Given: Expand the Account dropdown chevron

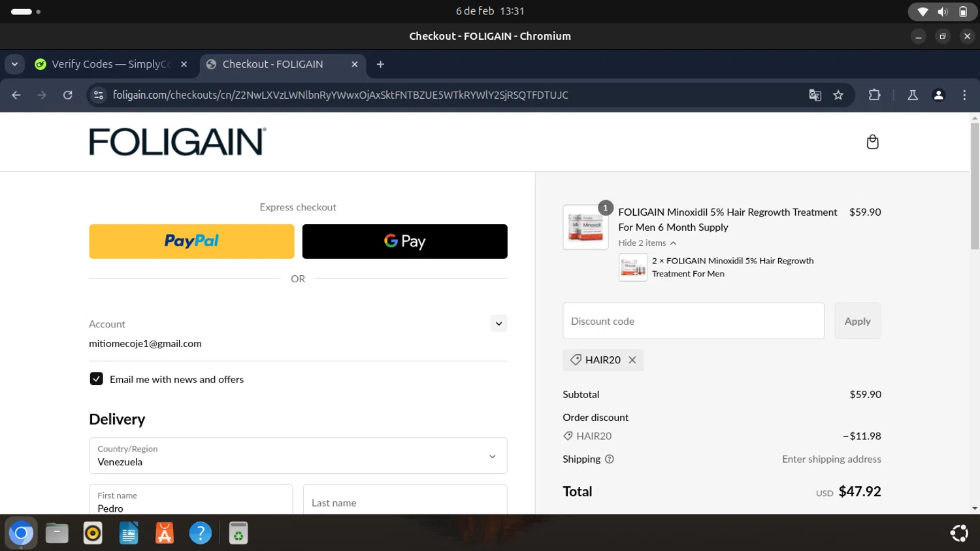Looking at the screenshot, I should tap(498, 324).
